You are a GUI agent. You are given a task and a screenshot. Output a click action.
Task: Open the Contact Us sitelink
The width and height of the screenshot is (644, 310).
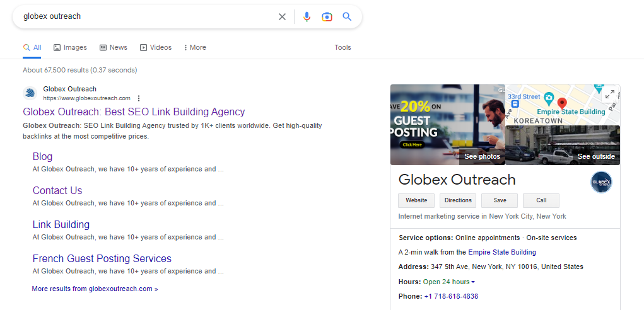click(57, 191)
